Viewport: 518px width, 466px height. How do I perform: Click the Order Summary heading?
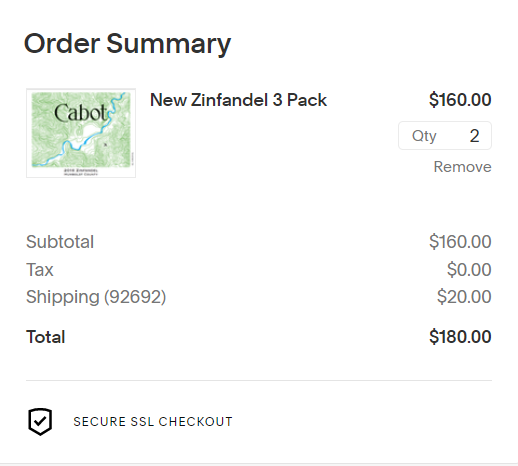pos(127,44)
